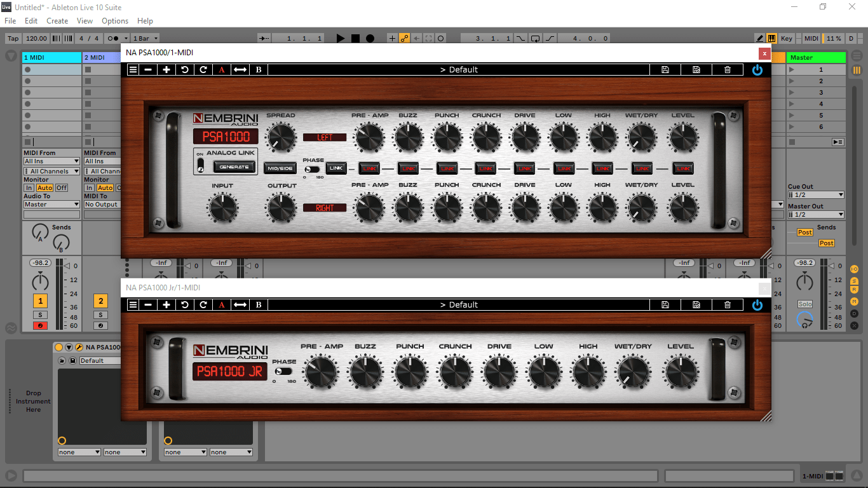
Task: Toggle the LINK button below the Level knobs
Action: (683, 168)
